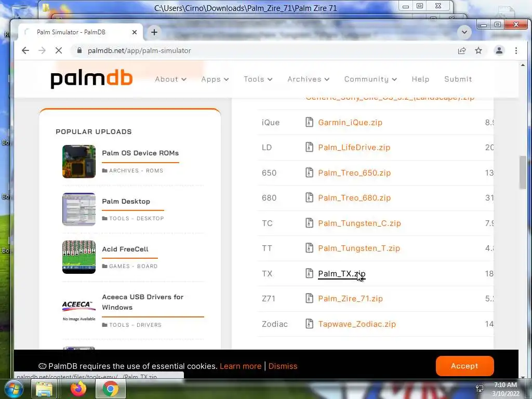Click the zip file icon beside Palm_Tungsten_C.zip
The image size is (532, 399).
pos(309,223)
